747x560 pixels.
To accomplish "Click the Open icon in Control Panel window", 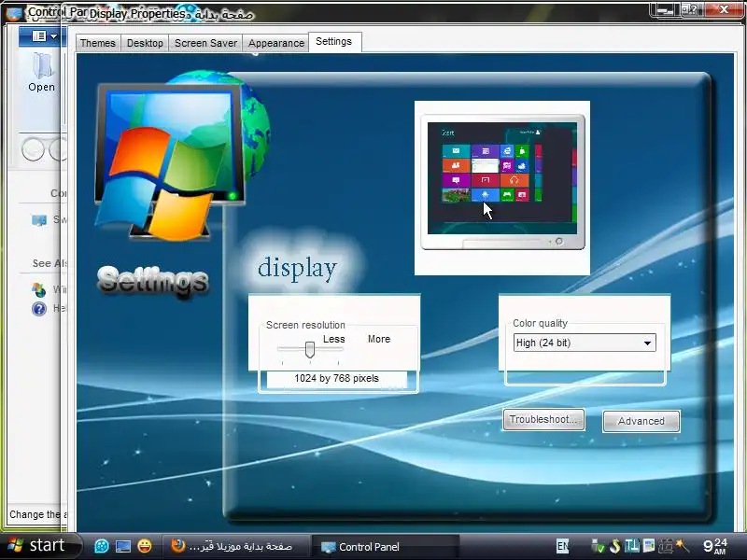I will (42, 72).
